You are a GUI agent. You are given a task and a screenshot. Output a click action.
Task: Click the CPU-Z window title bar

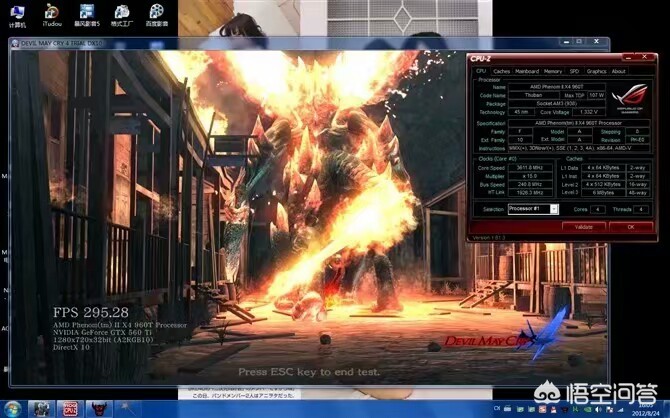(x=545, y=58)
